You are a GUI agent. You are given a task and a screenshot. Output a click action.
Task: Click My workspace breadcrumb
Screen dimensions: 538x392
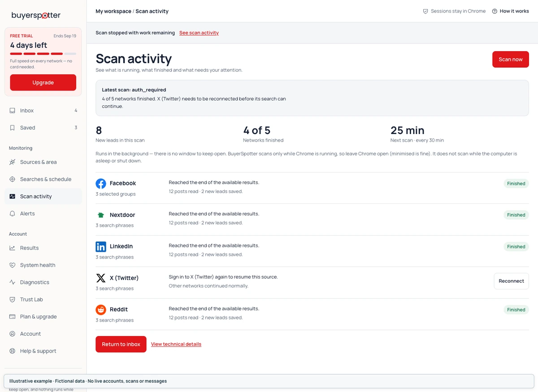click(x=113, y=11)
